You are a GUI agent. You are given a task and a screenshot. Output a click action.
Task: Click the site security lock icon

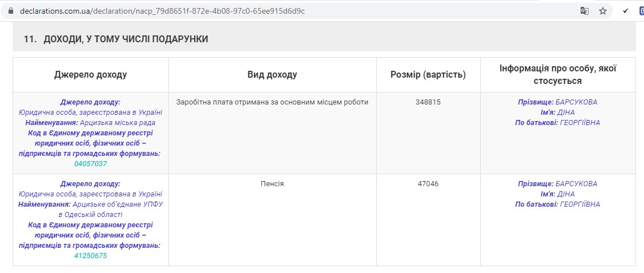[x=10, y=11]
